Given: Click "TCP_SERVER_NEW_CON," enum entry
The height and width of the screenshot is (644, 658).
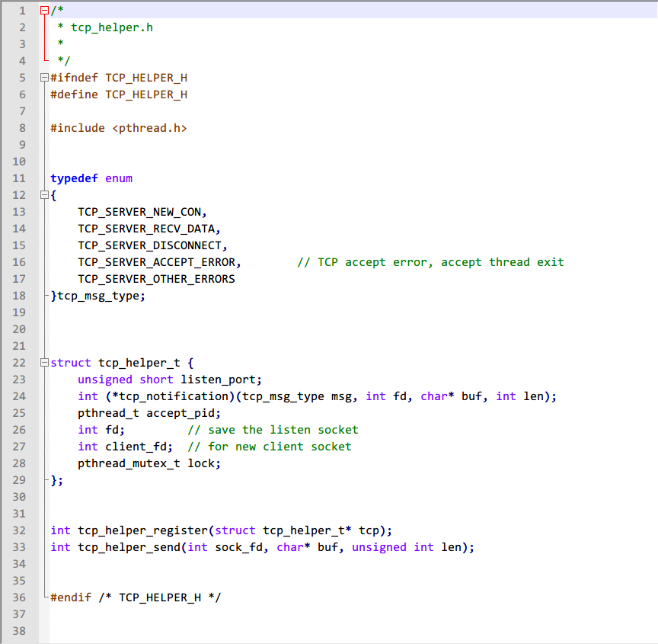Looking at the screenshot, I should coord(142,213).
